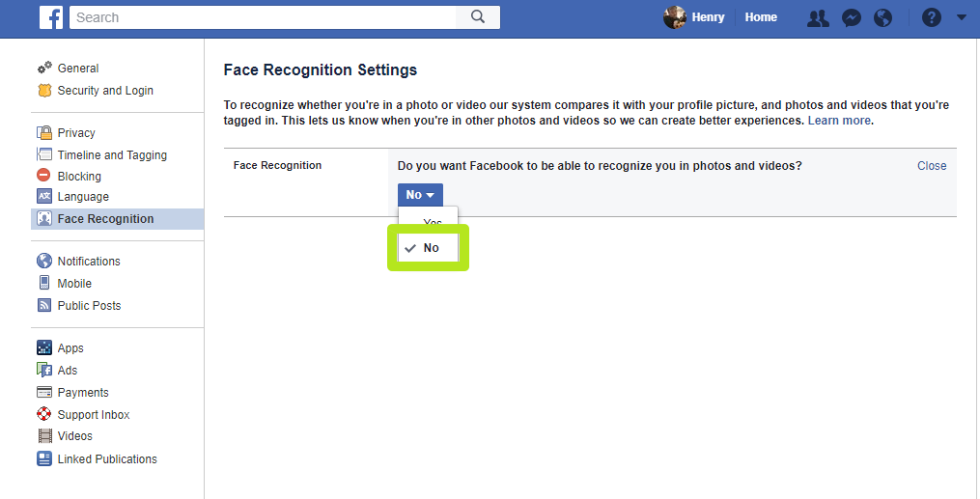The height and width of the screenshot is (499, 980).
Task: Open Security and Login settings
Action: (x=105, y=91)
